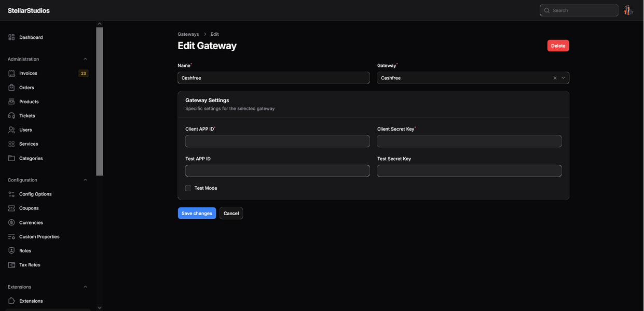644x311 pixels.
Task: Collapse the Administration section
Action: coord(85,59)
